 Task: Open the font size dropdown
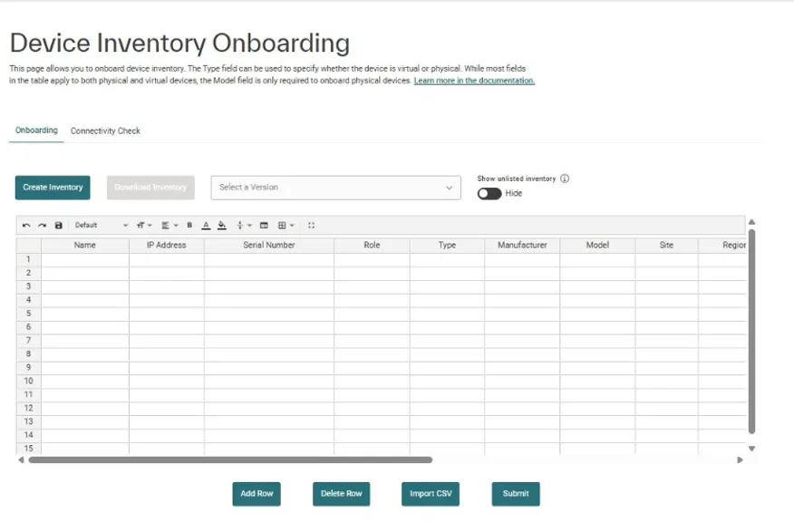click(x=144, y=226)
